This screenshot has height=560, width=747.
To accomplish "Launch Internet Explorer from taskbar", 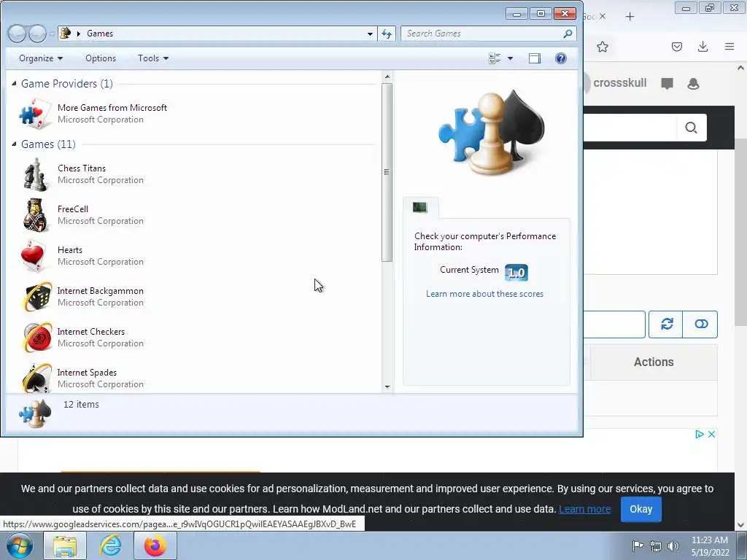I will pyautogui.click(x=111, y=545).
